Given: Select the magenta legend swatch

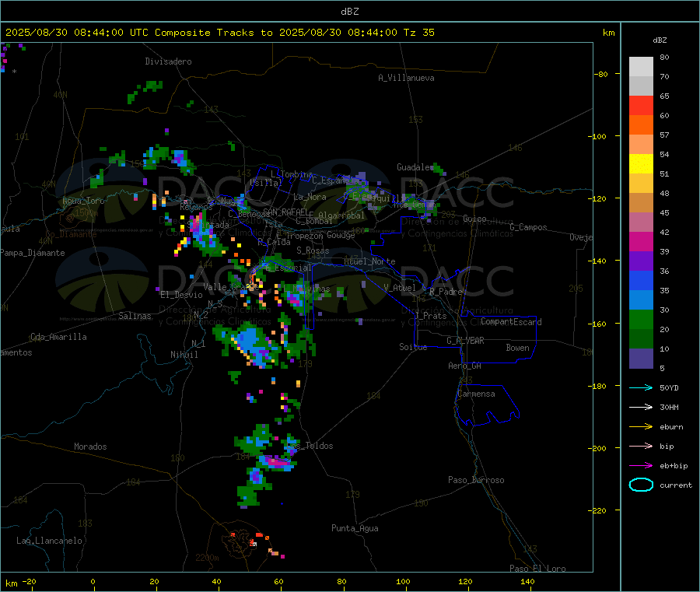Looking at the screenshot, I should click(641, 241).
